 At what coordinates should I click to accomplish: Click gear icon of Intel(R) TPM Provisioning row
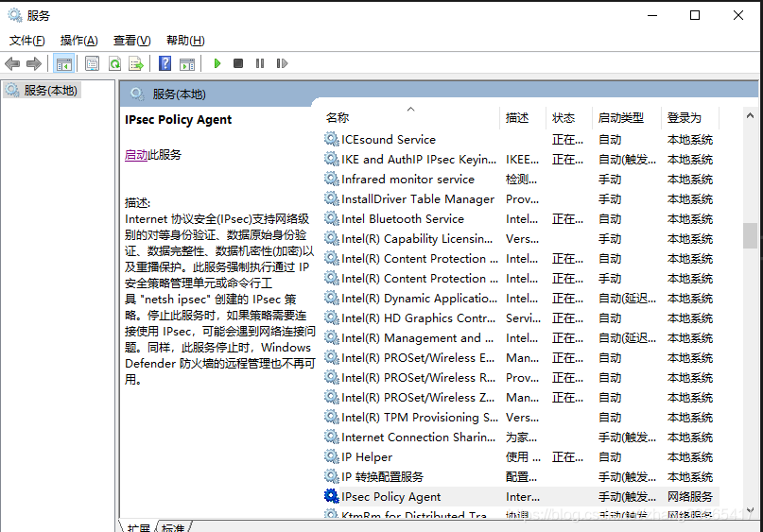[x=331, y=417]
